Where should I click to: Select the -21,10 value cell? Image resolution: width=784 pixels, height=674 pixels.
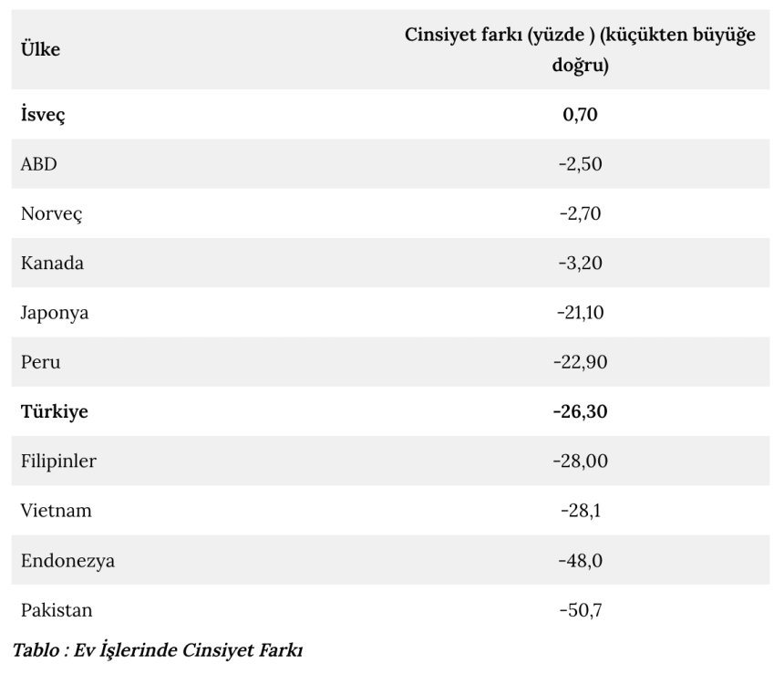[x=580, y=313]
